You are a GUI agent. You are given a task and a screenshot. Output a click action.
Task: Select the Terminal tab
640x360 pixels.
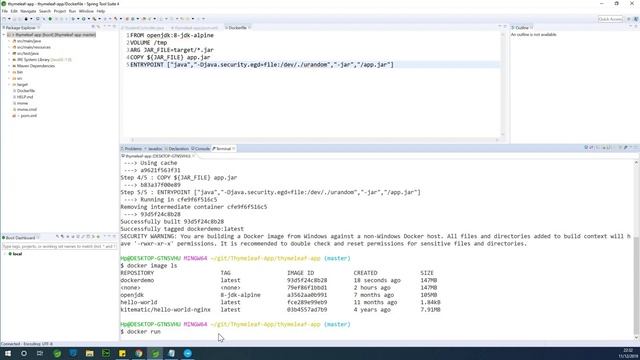click(x=223, y=149)
